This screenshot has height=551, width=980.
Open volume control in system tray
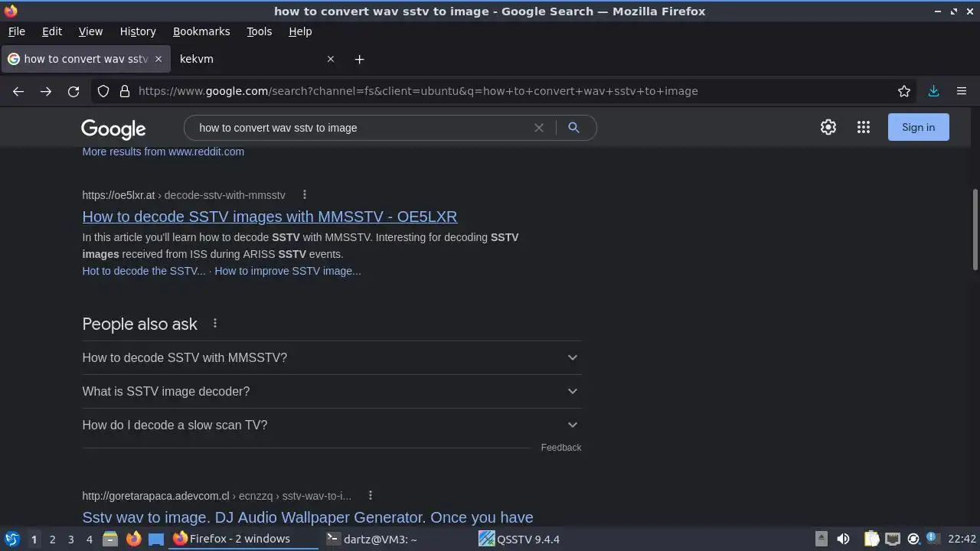tap(843, 539)
